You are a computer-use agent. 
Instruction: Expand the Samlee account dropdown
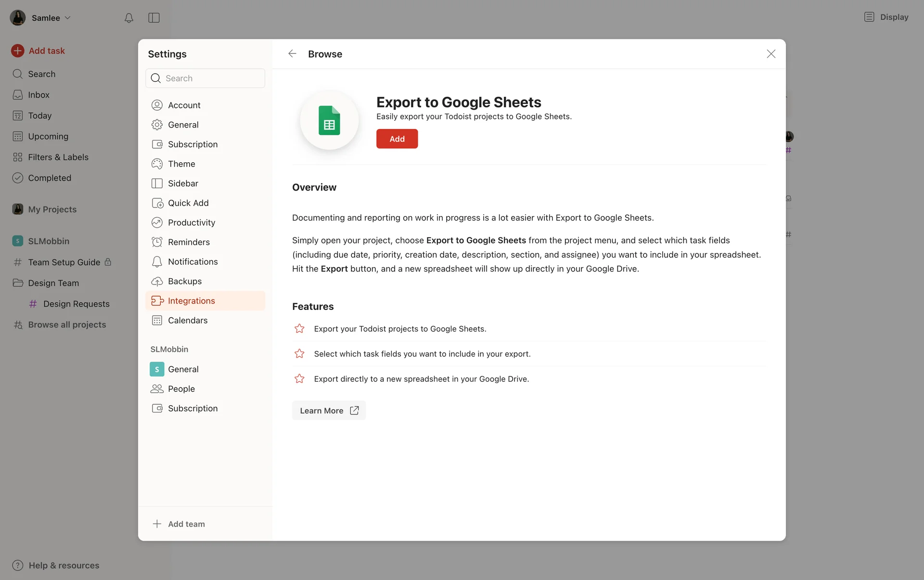pyautogui.click(x=46, y=18)
